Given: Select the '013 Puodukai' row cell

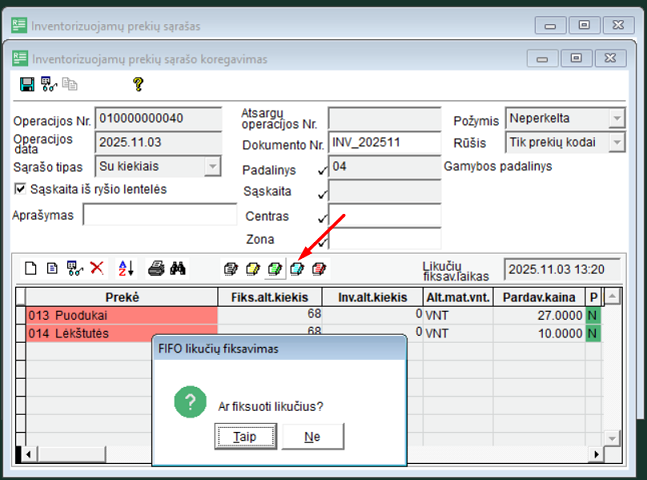Looking at the screenshot, I should (x=121, y=315).
